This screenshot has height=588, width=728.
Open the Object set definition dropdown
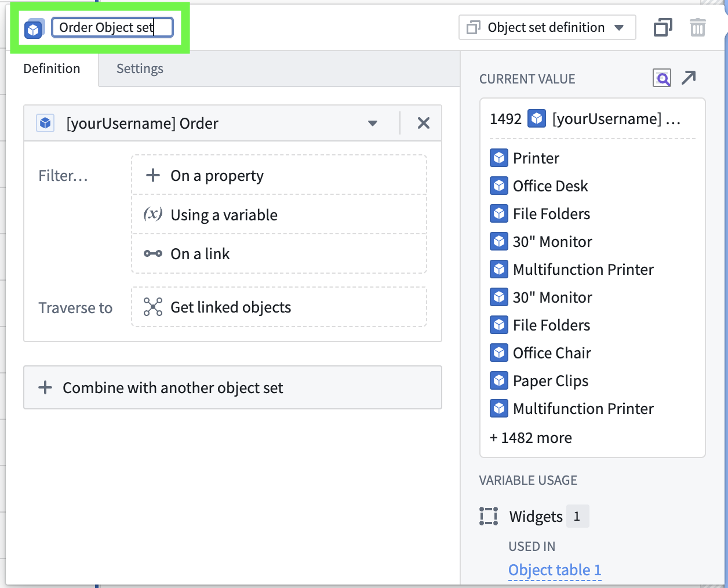[547, 27]
